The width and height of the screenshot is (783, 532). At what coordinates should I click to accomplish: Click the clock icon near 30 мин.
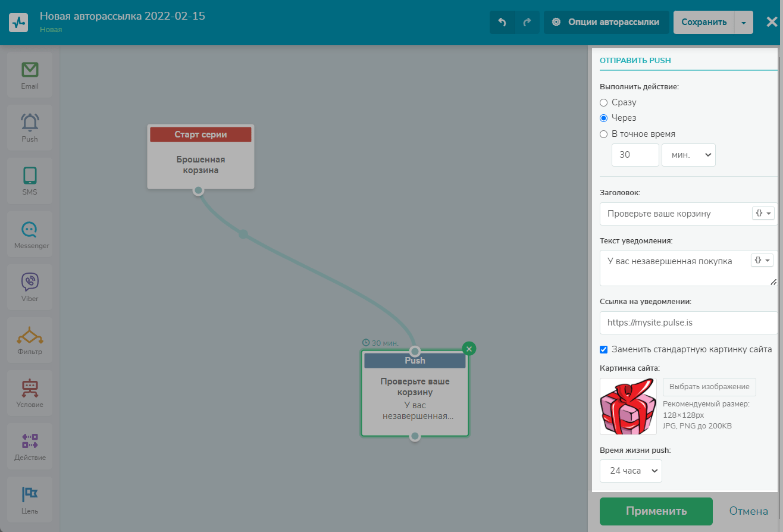point(366,343)
